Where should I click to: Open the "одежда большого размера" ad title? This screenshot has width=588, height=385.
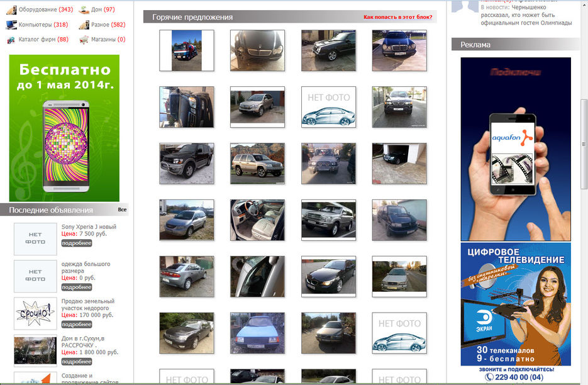[86, 267]
